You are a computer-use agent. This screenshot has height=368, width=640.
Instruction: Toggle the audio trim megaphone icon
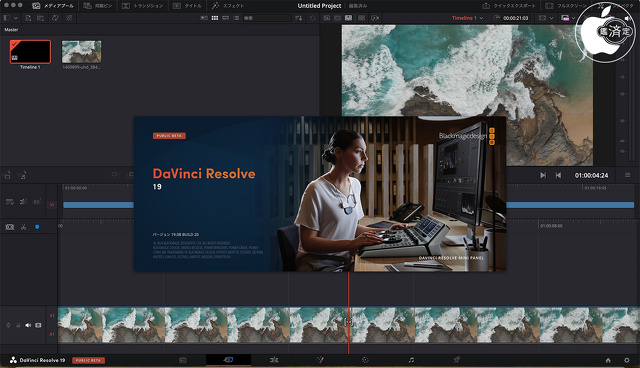pyautogui.click(x=23, y=202)
